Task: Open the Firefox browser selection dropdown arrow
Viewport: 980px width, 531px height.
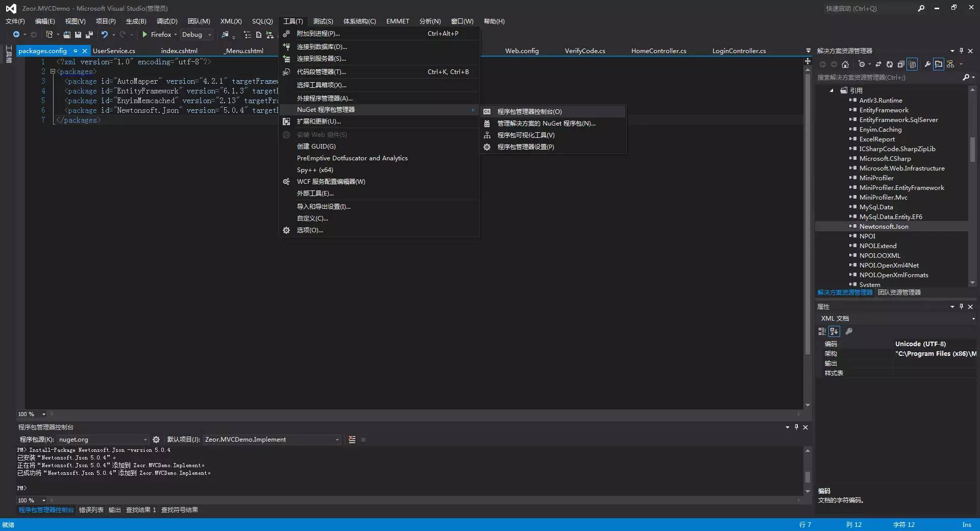Action: pos(175,34)
